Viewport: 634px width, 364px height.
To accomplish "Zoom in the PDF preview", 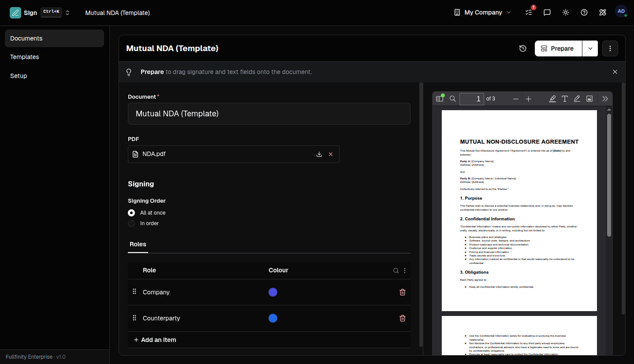I will (x=529, y=99).
